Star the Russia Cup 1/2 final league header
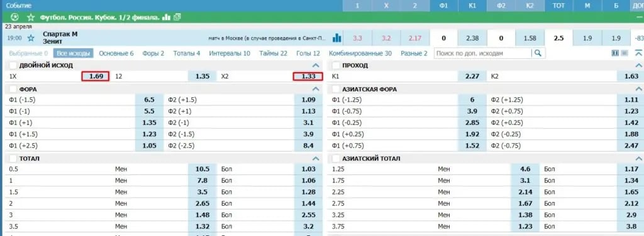This screenshot has width=644, height=236. 31,17
